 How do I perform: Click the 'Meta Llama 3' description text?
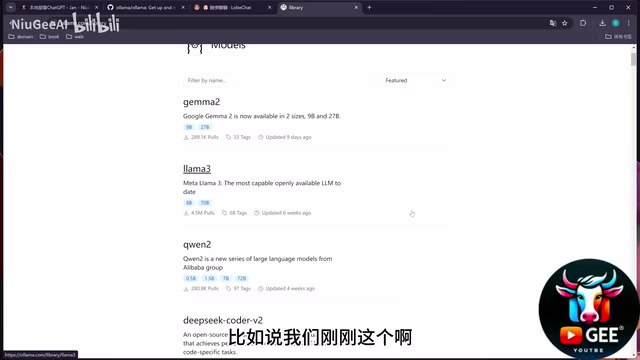[262, 187]
